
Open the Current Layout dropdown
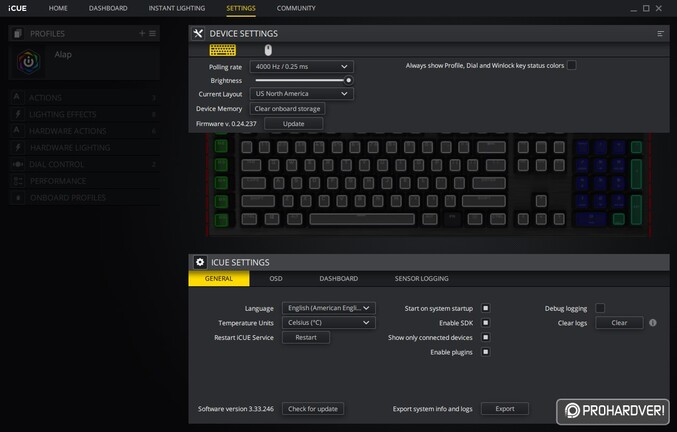[x=301, y=94]
